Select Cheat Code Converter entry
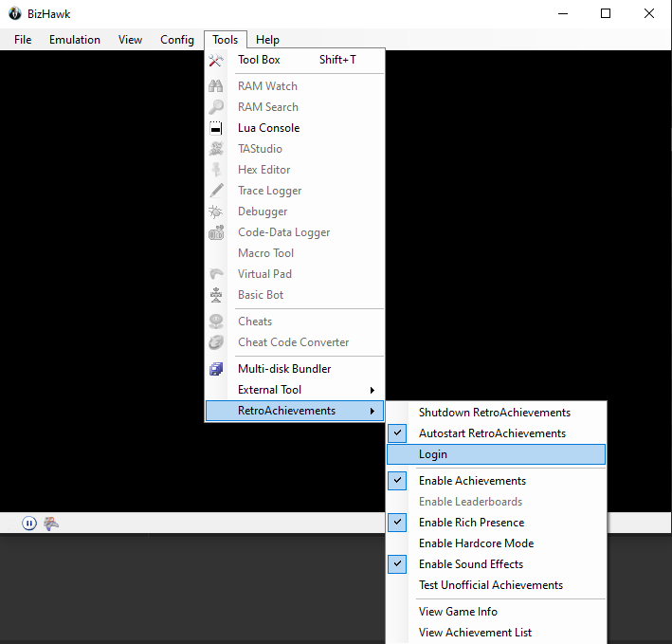672x644 pixels. pos(295,342)
